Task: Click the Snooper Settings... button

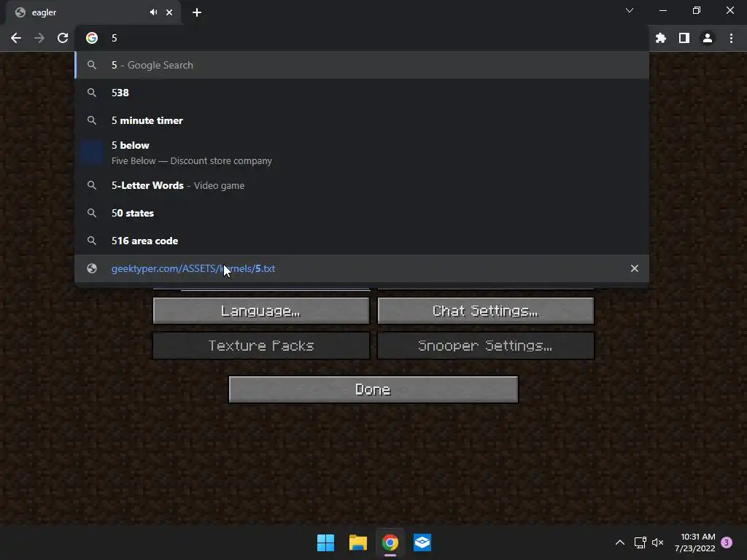Action: coord(485,346)
